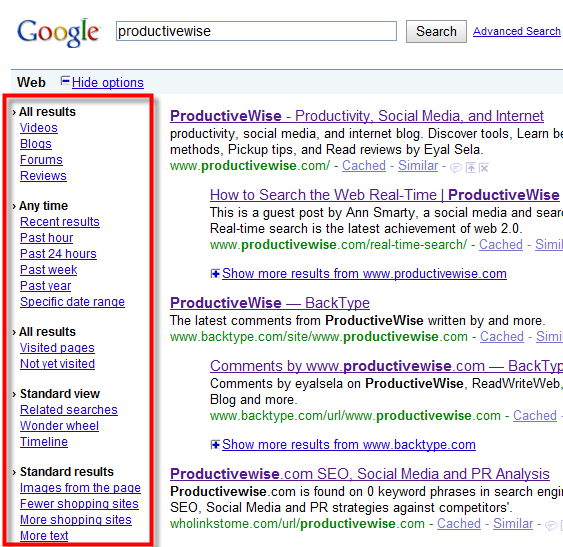Click Show more results from www.backtype.com
Viewport: 563px width, 547px height.
coord(349,445)
